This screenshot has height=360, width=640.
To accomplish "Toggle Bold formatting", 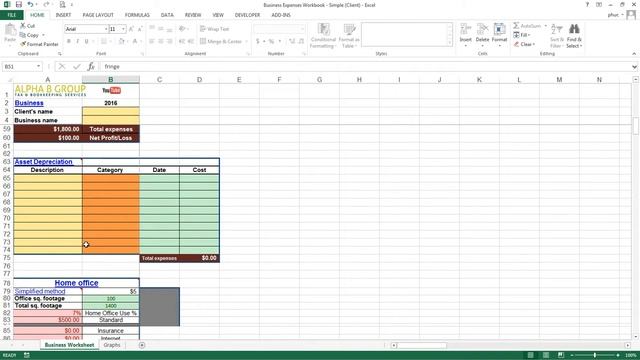I will [x=69, y=41].
